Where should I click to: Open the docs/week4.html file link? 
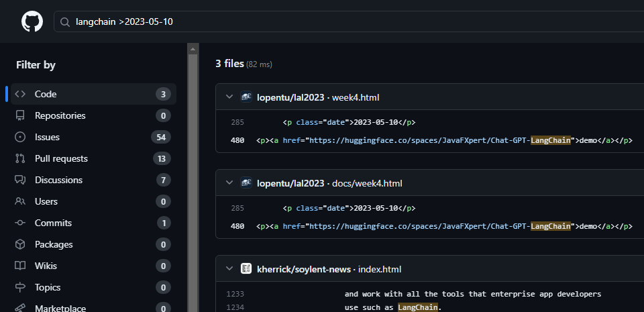[x=367, y=183]
